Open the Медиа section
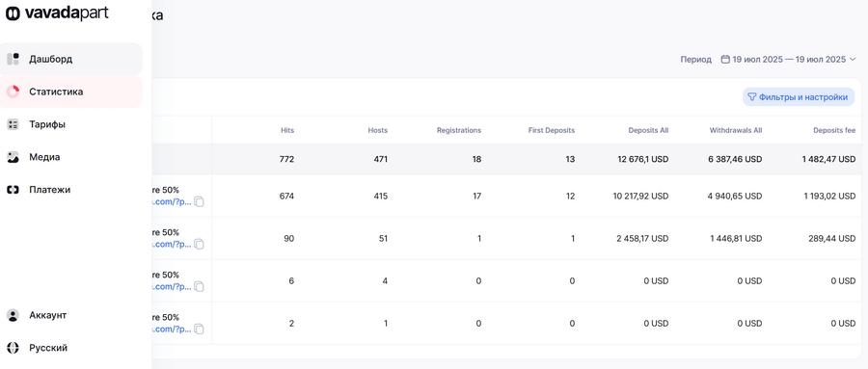The width and height of the screenshot is (868, 369). [71, 157]
